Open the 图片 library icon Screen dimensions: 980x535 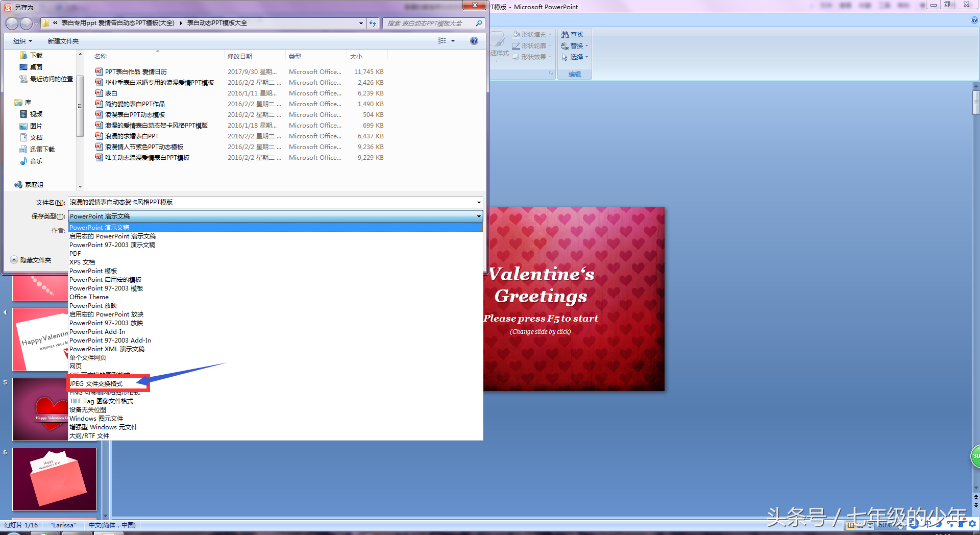(23, 126)
